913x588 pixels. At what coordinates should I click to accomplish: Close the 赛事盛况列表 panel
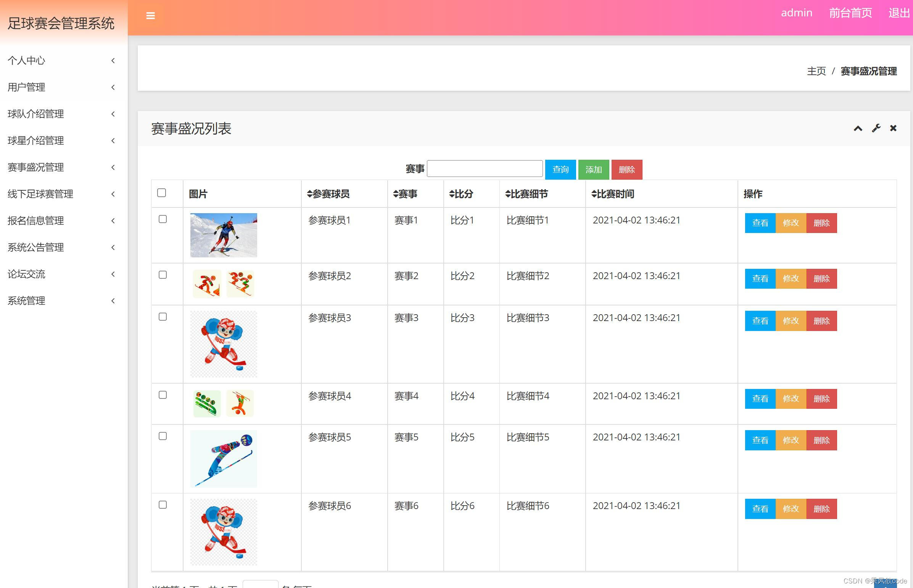click(893, 128)
